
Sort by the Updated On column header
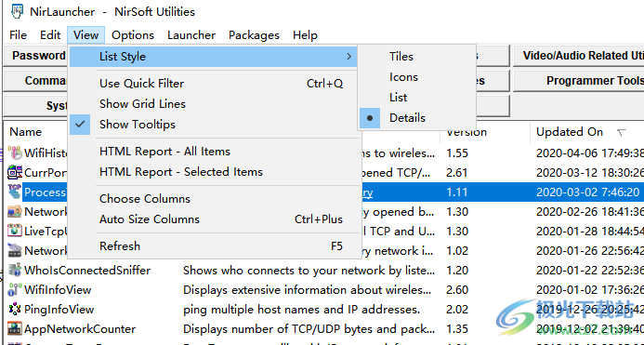click(570, 132)
